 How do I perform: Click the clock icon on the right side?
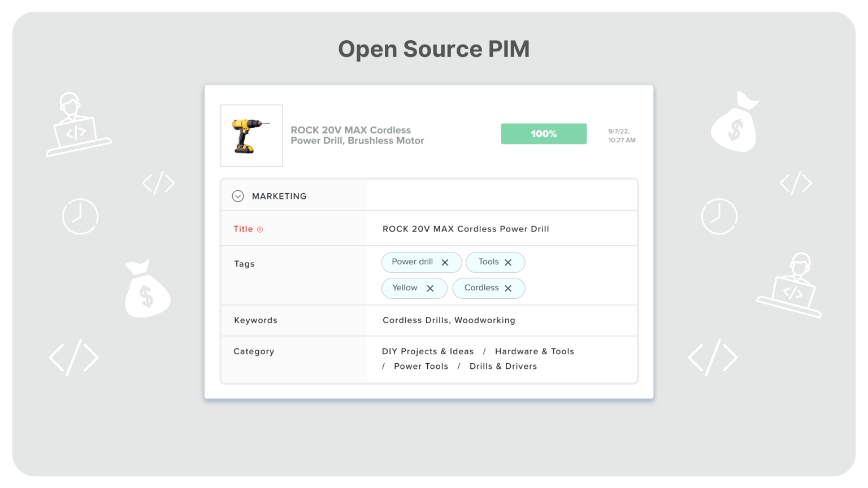click(719, 216)
